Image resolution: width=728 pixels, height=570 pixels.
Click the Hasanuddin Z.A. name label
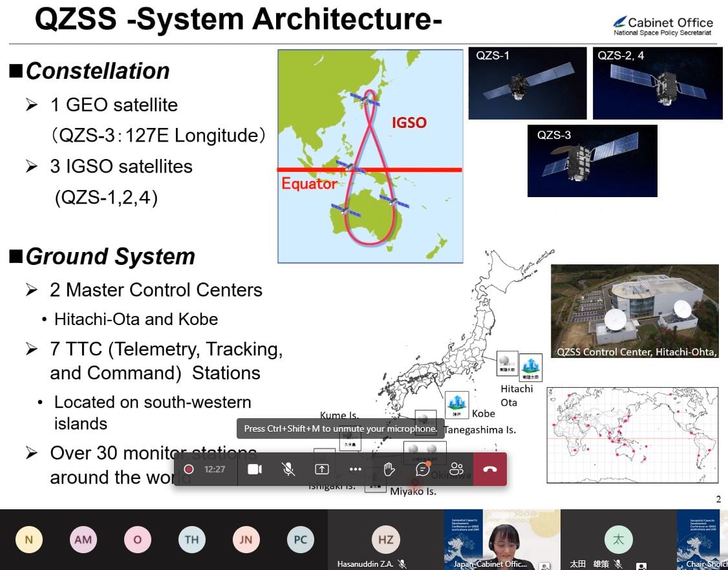(x=365, y=564)
